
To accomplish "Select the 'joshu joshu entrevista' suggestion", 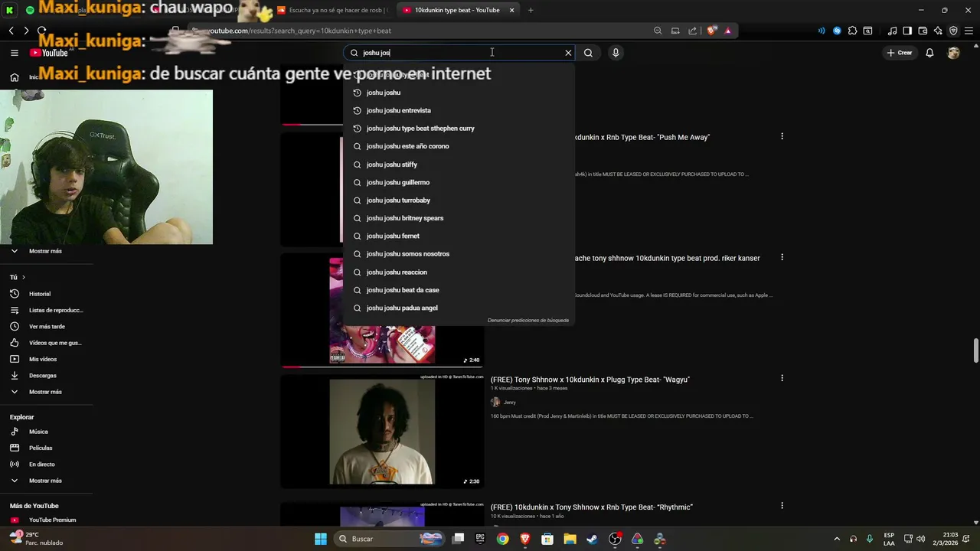I will tap(458, 110).
